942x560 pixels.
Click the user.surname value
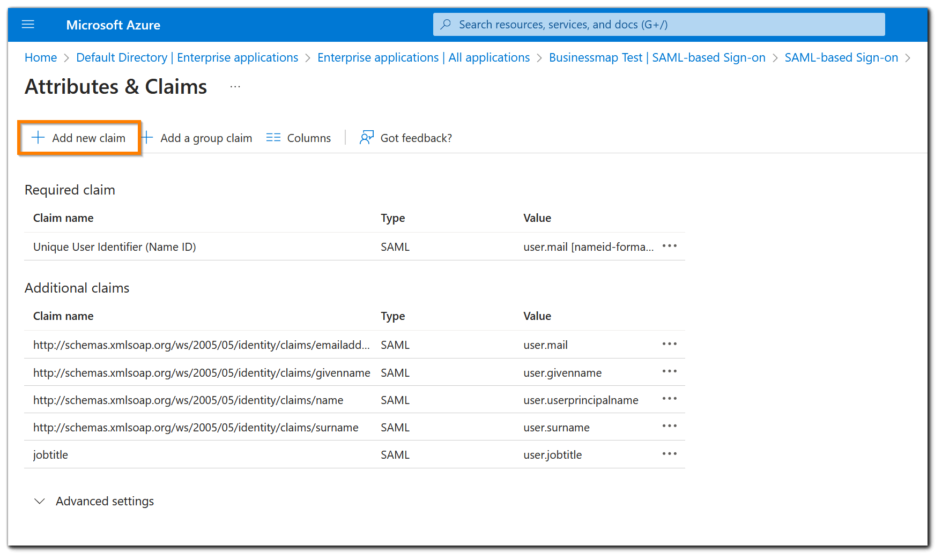point(557,428)
